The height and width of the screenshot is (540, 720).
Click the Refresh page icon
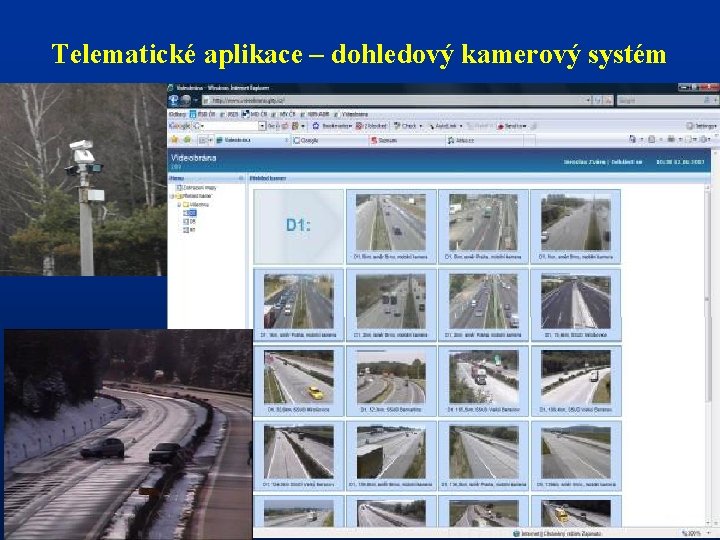click(598, 100)
